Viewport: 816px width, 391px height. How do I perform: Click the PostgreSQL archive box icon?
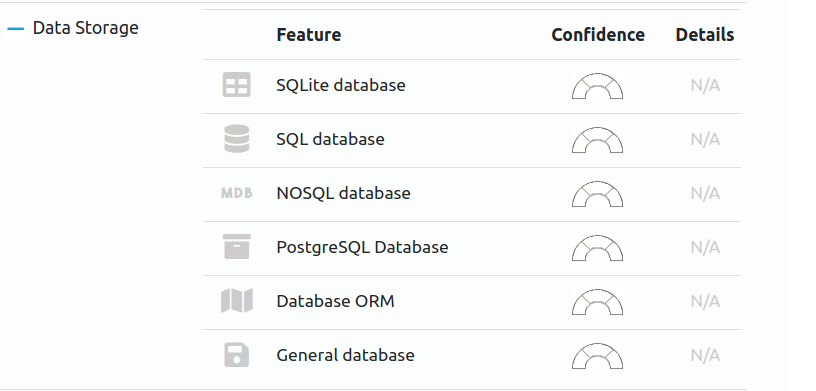coord(237,247)
